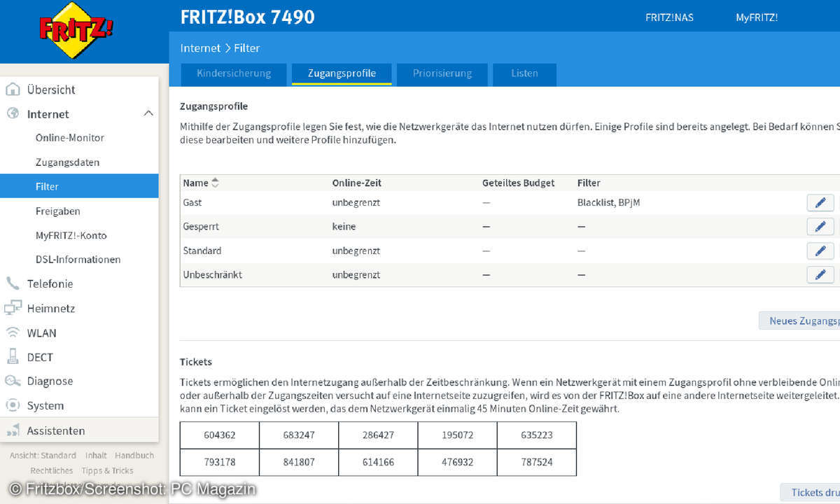Screen dimensions: 840x504
Task: Click the System gear icon
Action: 13,405
